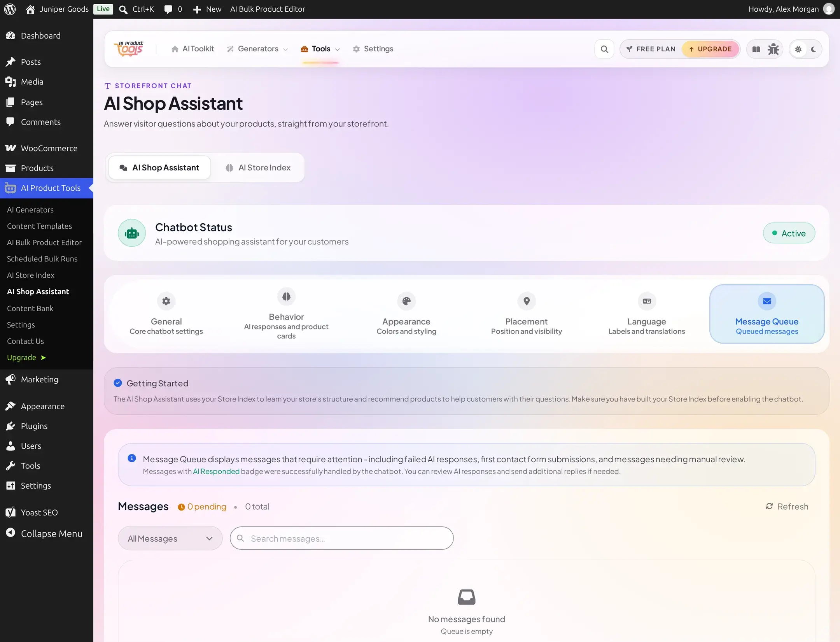Open the All Messages filter dropdown
Viewport: 840px width, 642px height.
pos(170,539)
